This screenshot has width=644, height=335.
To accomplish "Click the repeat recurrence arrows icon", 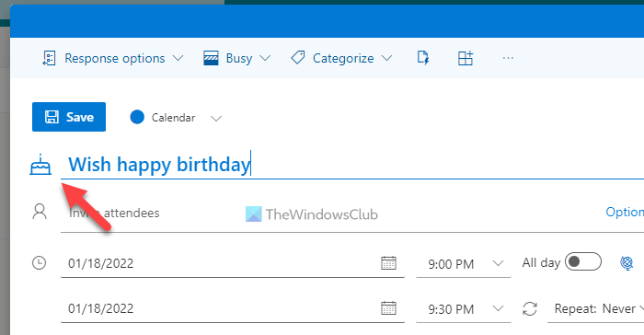I will coord(530,308).
